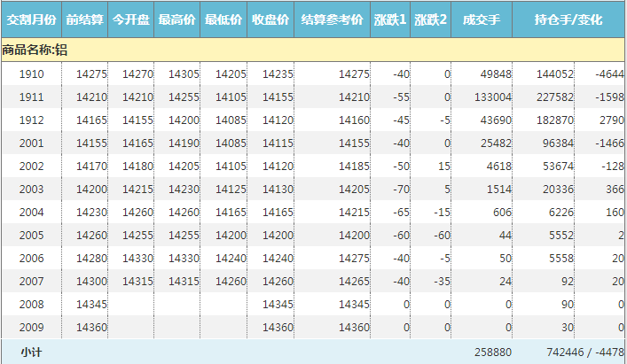
Task: Select the 持仓手/变化 column header
Action: coord(568,19)
